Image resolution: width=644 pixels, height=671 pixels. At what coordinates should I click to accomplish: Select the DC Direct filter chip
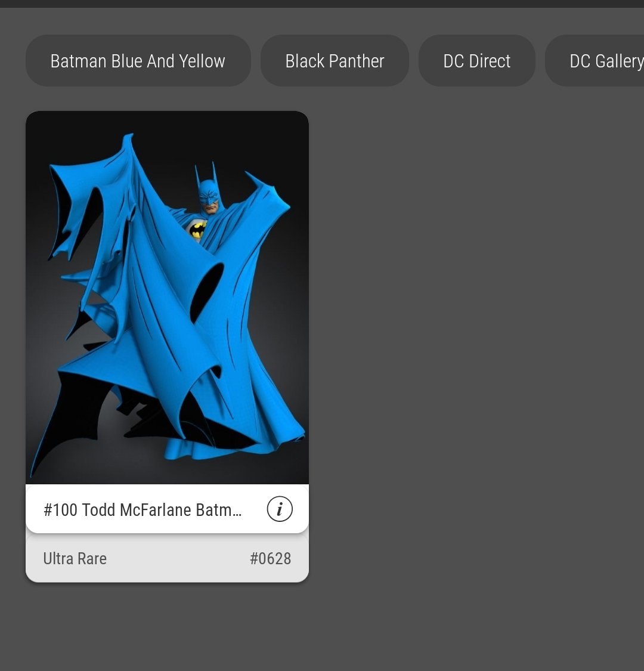tap(476, 61)
